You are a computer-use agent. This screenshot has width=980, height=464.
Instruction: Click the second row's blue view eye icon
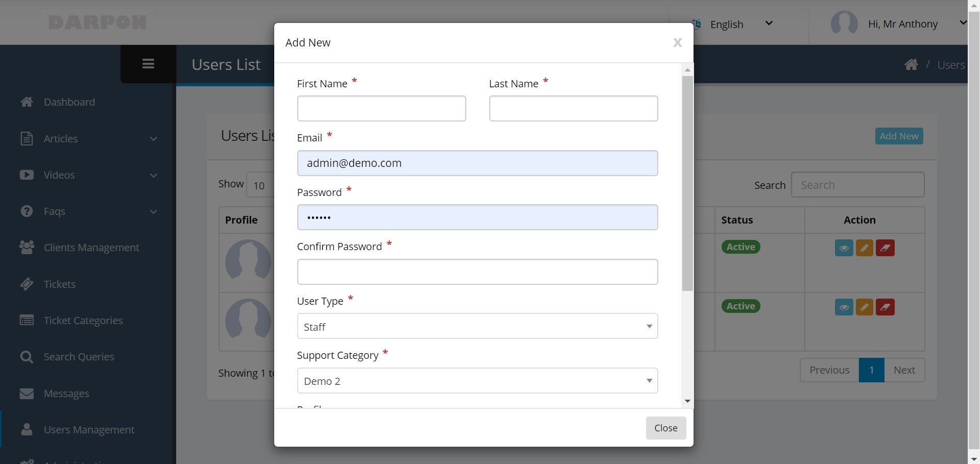tap(844, 307)
